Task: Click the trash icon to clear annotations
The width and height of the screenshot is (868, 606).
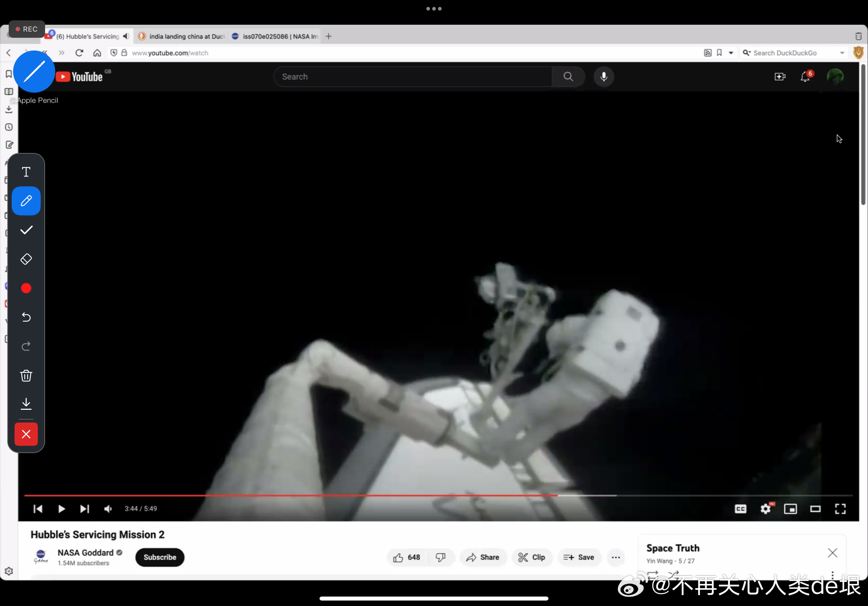Action: click(x=26, y=376)
